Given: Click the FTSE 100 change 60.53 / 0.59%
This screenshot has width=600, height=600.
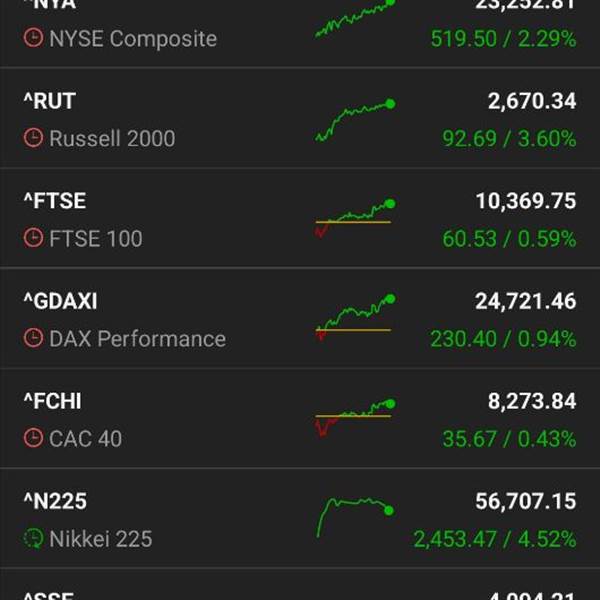Looking at the screenshot, I should (509, 239).
